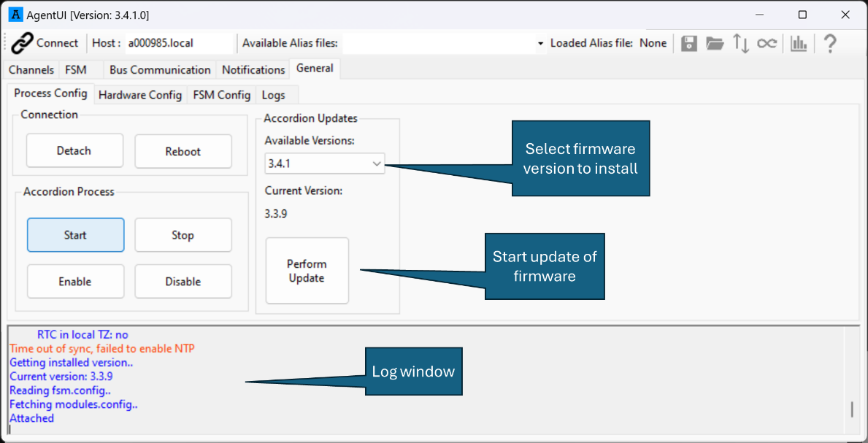
Task: Open the Available Alias files dropdown
Action: point(540,44)
